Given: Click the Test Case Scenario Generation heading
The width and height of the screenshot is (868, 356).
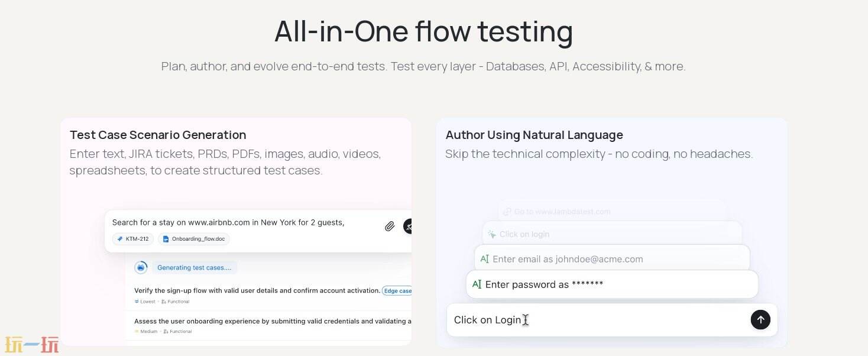Looking at the screenshot, I should pos(158,135).
